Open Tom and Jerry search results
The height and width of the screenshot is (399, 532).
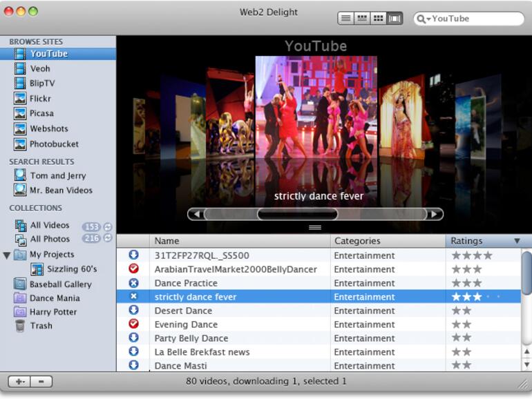click(57, 175)
